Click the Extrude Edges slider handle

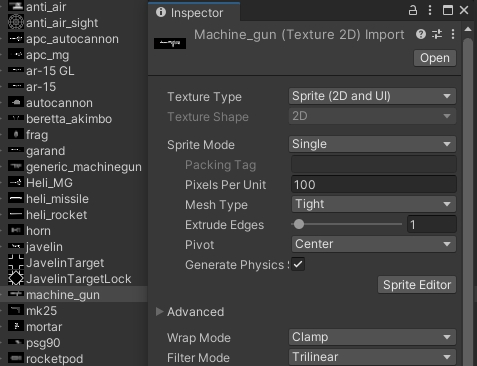[x=299, y=224]
